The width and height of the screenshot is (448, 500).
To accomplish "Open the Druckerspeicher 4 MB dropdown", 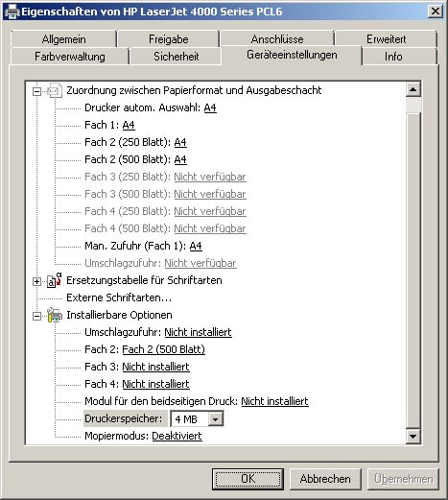I will (216, 418).
